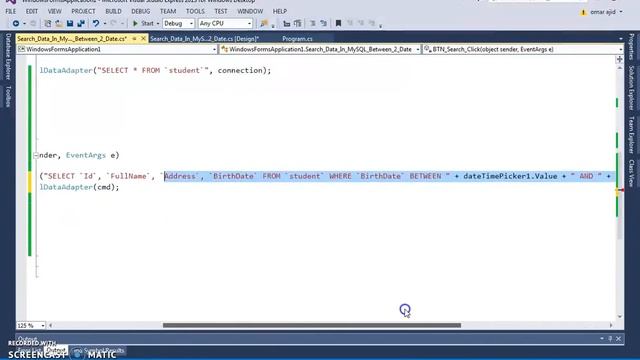Open the EDIT menu
The image size is (640, 360).
[x=31, y=11]
